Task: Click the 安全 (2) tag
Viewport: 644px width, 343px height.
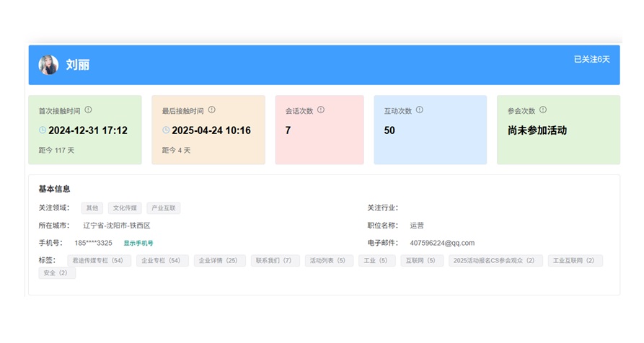Action: 57,273
